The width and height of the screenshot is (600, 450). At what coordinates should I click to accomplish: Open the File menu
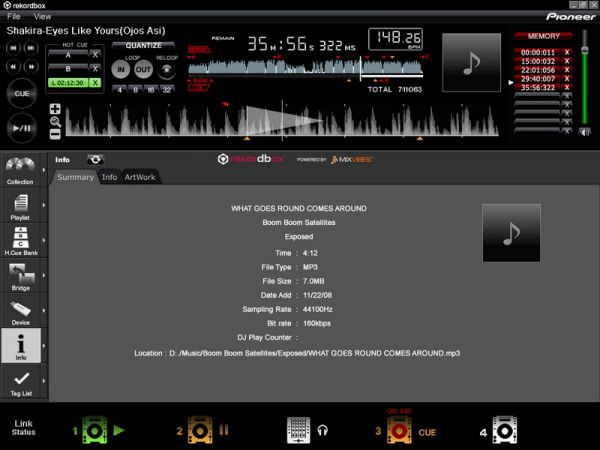[x=13, y=16]
